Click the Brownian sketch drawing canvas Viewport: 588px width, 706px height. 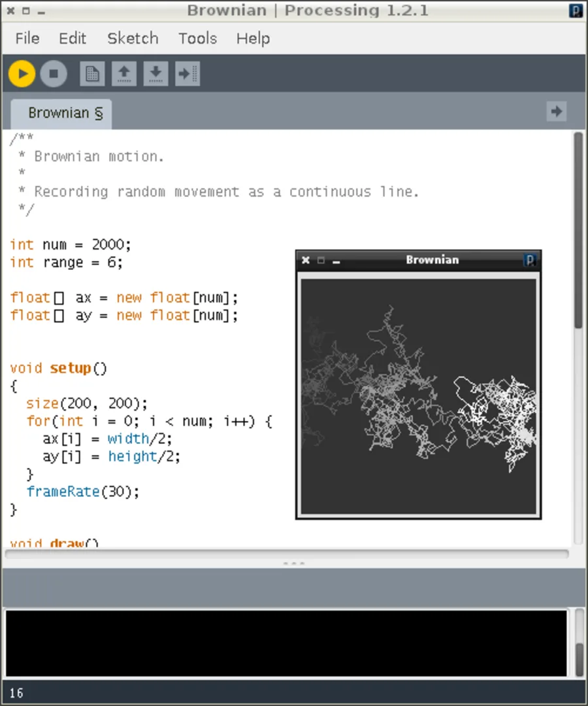(x=418, y=396)
